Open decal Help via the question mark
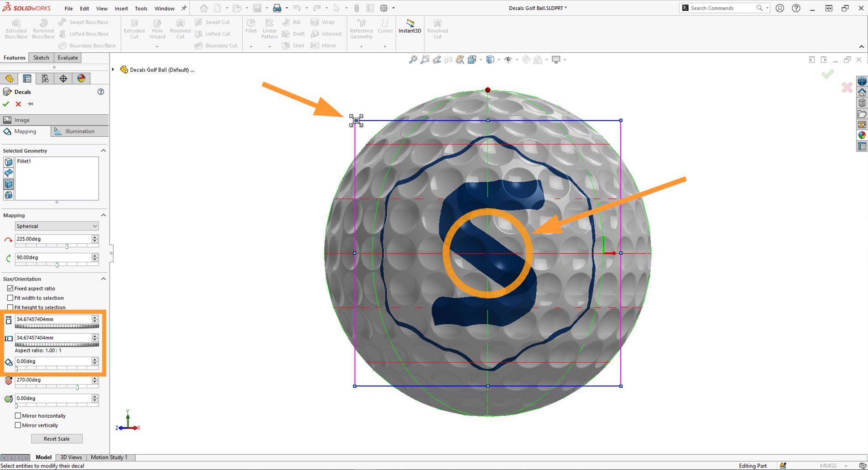The height and width of the screenshot is (470, 868). pyautogui.click(x=101, y=92)
